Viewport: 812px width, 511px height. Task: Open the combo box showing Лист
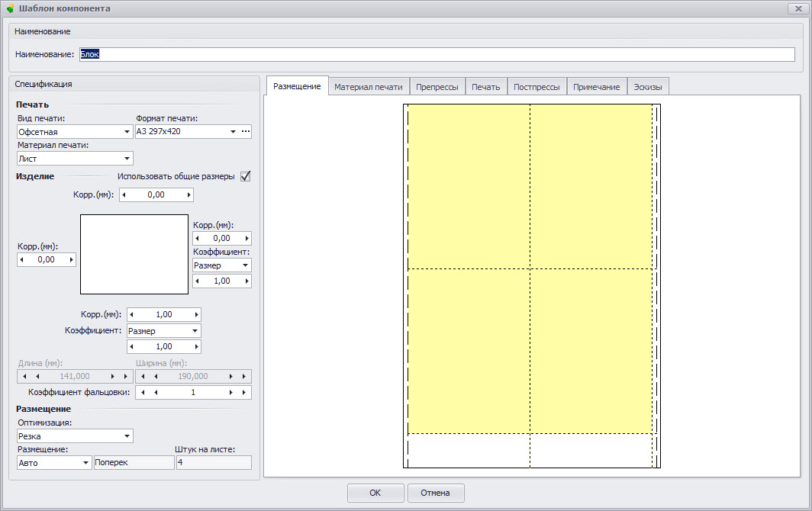coord(75,159)
